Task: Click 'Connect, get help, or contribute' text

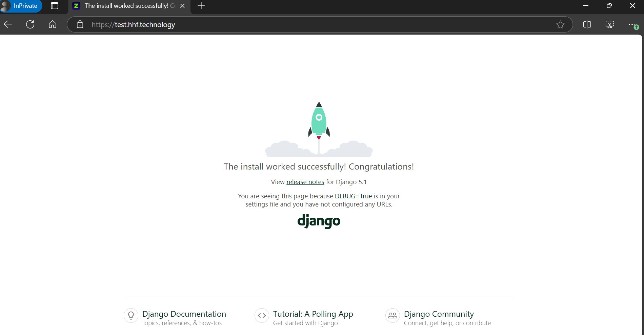Action: 447,323
